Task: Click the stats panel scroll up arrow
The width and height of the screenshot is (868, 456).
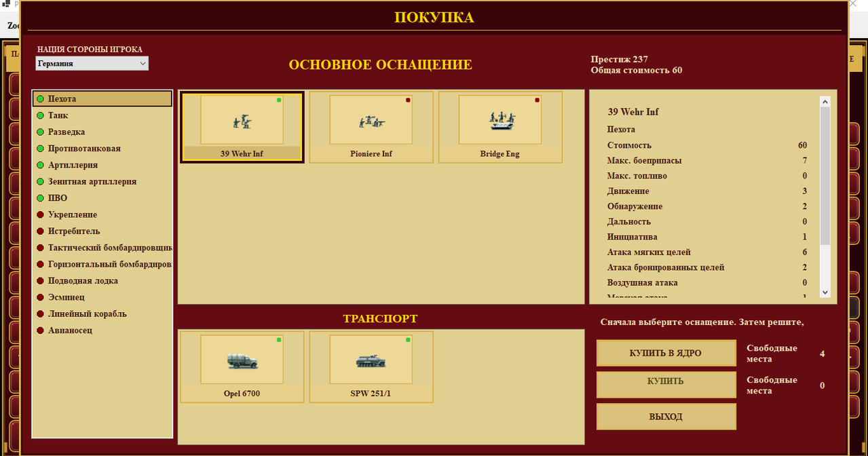Action: 825,102
